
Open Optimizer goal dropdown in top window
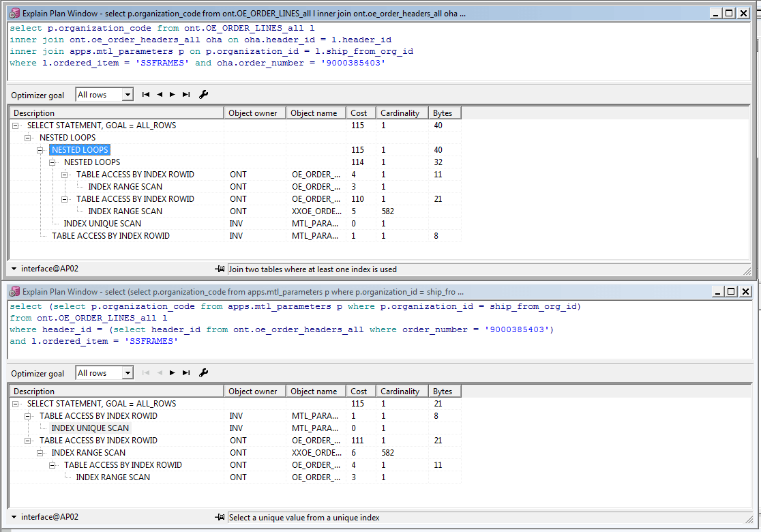tap(127, 95)
